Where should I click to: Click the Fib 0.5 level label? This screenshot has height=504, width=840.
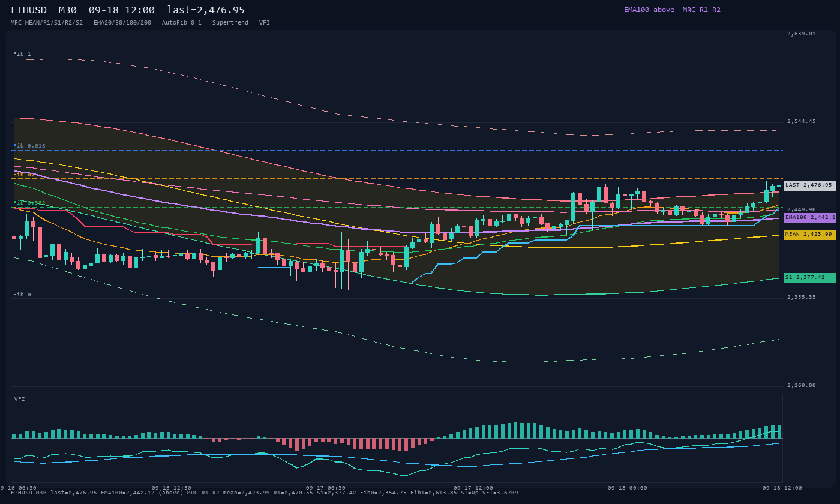[x=26, y=175]
